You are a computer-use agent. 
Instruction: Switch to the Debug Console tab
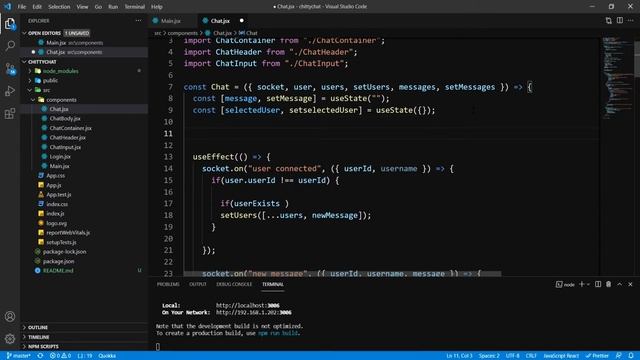coord(234,284)
